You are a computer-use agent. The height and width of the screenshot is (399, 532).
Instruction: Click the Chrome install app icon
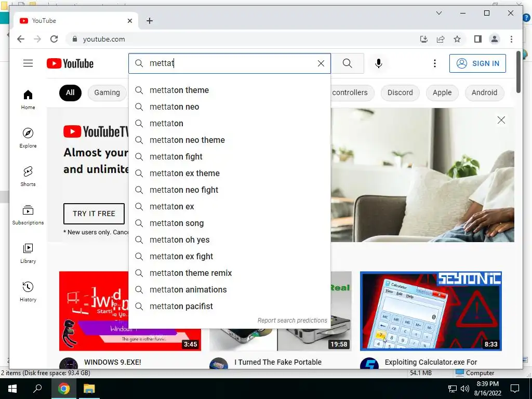tap(424, 39)
